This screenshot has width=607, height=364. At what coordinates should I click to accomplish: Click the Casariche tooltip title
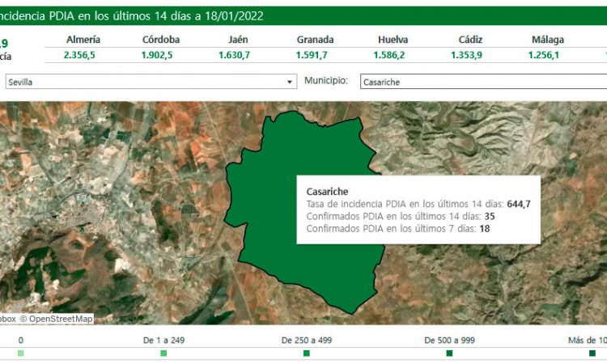(327, 192)
